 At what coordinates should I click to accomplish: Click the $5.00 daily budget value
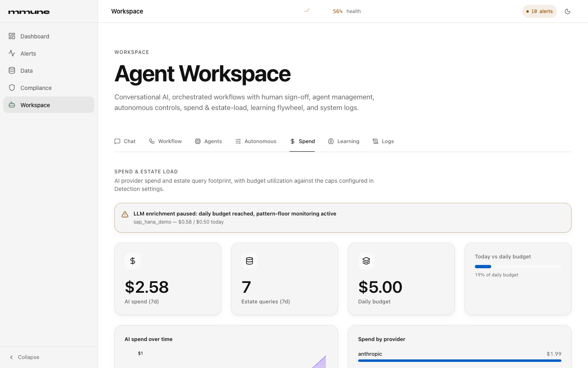[380, 287]
